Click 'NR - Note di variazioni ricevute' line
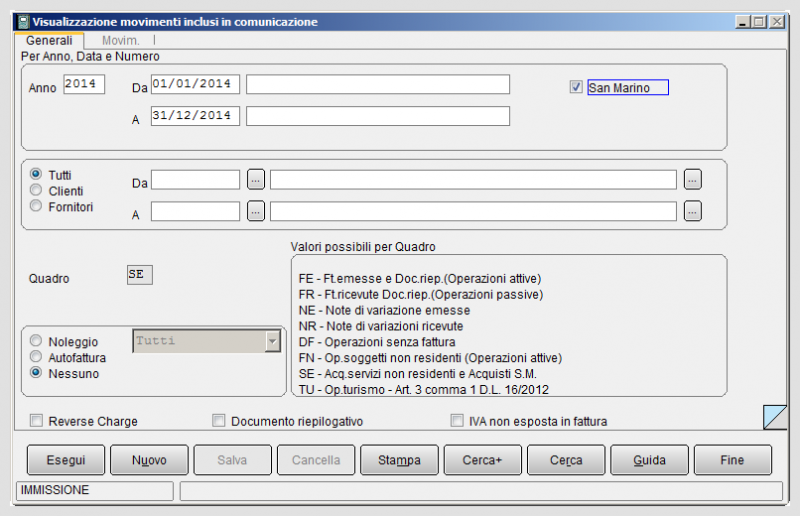The height and width of the screenshot is (516, 800). pos(381,326)
